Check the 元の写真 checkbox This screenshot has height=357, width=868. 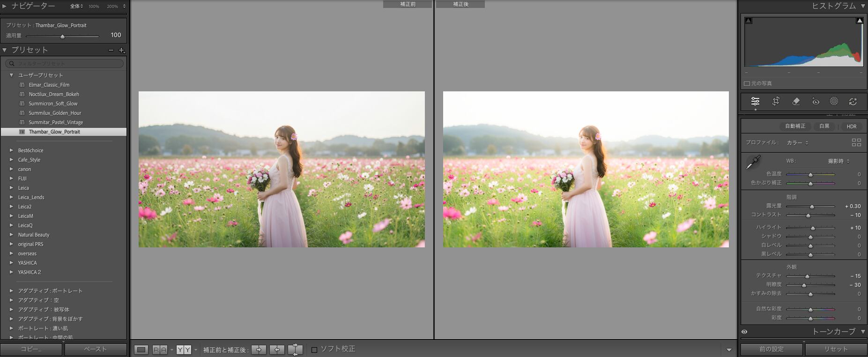pyautogui.click(x=747, y=83)
